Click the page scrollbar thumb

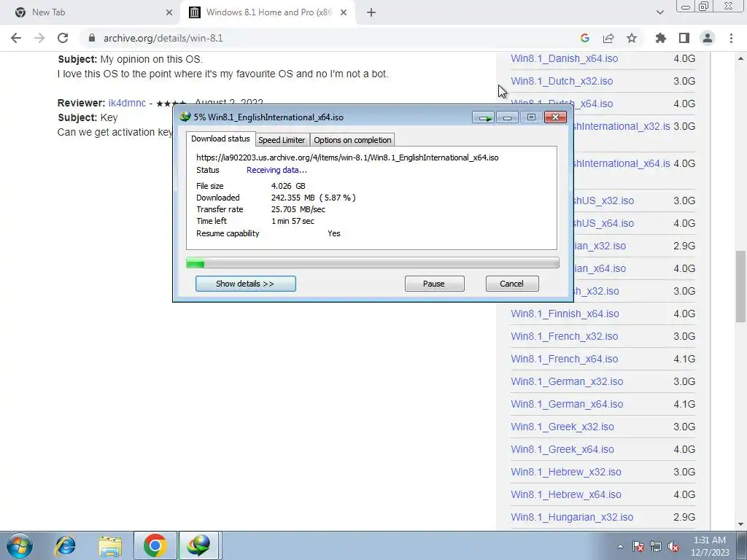click(x=740, y=287)
